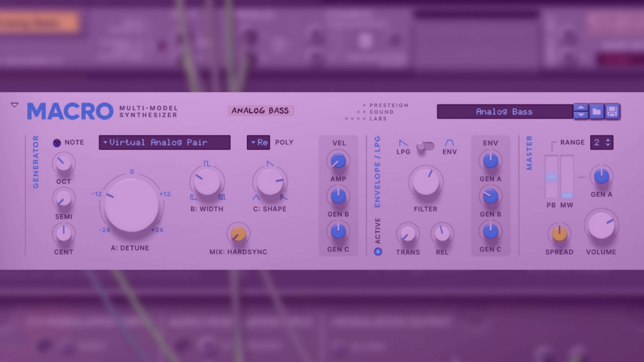Open the Re polyphony mode dropdown
This screenshot has width=644, height=362.
pyautogui.click(x=258, y=142)
